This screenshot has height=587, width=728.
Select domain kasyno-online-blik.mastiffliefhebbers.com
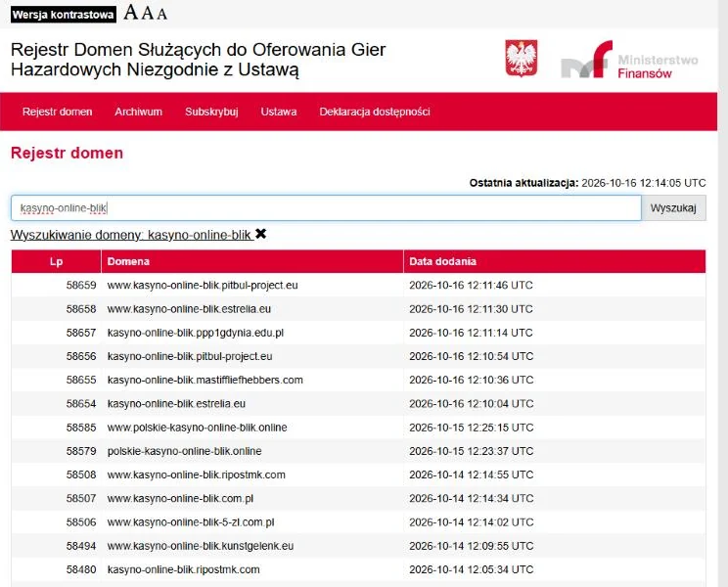(205, 380)
